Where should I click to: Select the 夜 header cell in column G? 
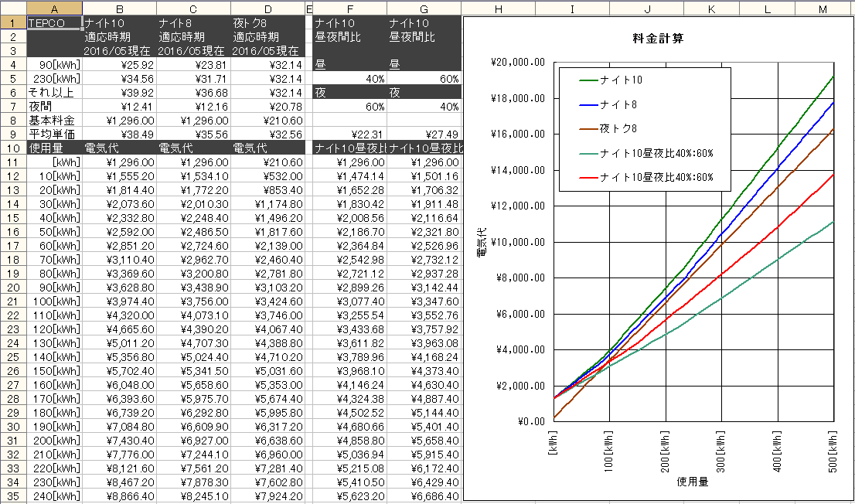click(424, 93)
